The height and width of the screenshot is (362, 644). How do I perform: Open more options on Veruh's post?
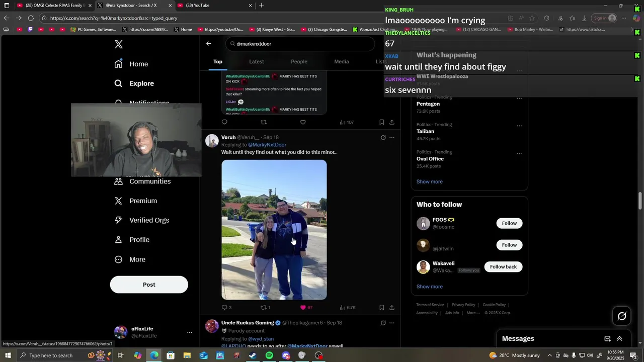point(392,137)
